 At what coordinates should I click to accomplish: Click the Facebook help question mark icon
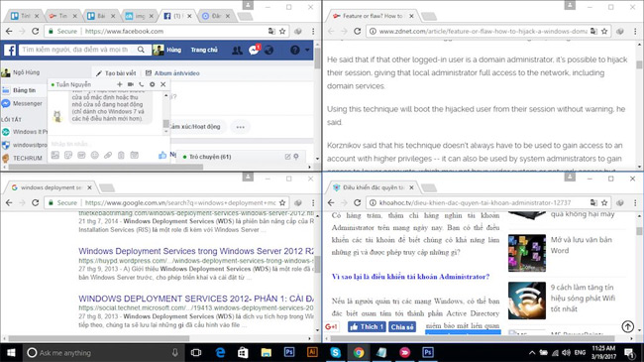294,51
